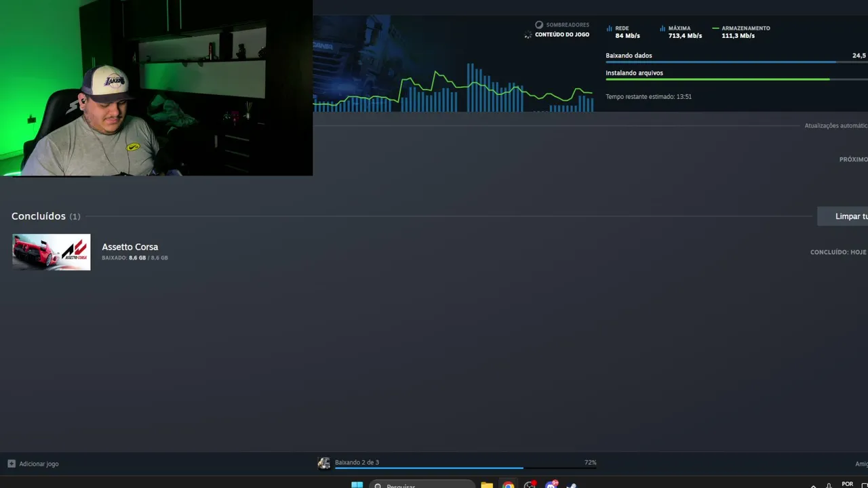The width and height of the screenshot is (868, 488).
Task: Click the 111,3 Mb/s storage speed value
Action: 738,36
